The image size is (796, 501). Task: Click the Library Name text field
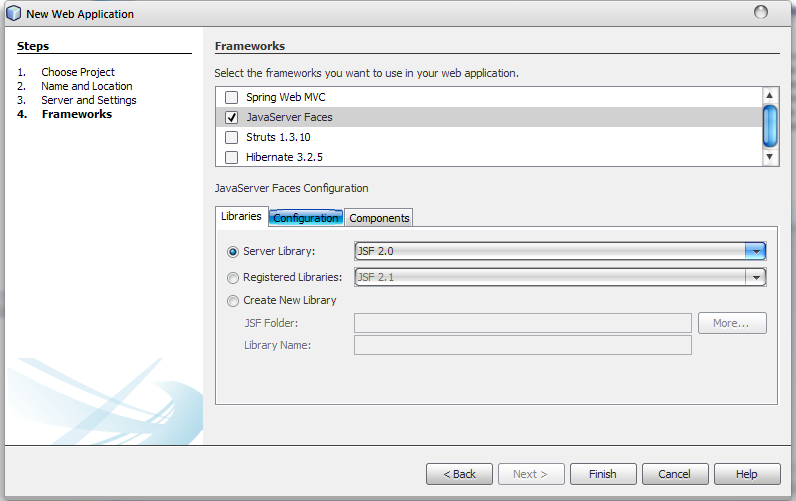[x=523, y=345]
